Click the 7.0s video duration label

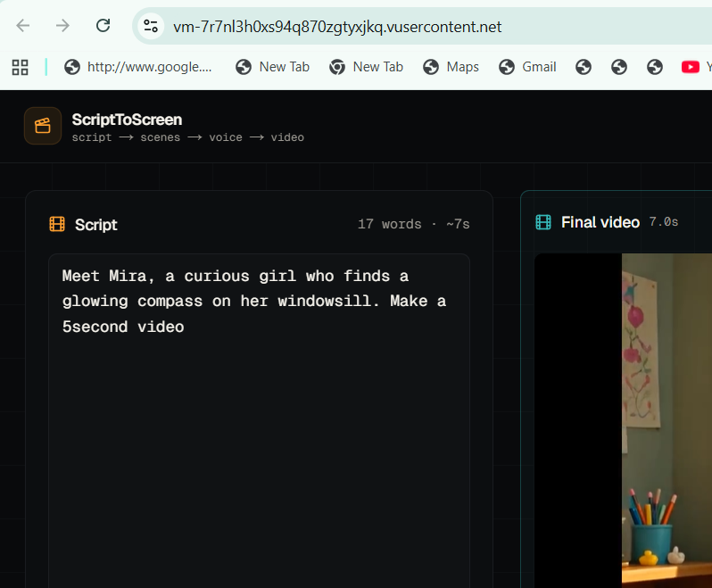click(x=664, y=222)
